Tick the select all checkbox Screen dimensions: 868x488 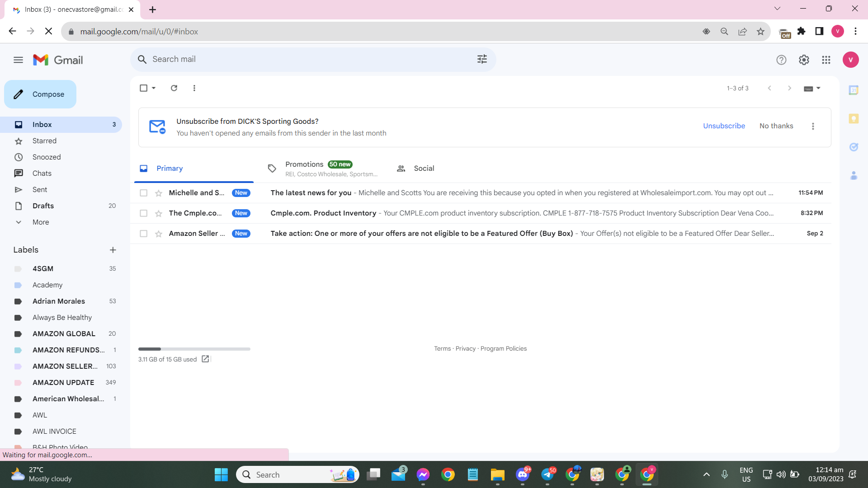point(143,88)
